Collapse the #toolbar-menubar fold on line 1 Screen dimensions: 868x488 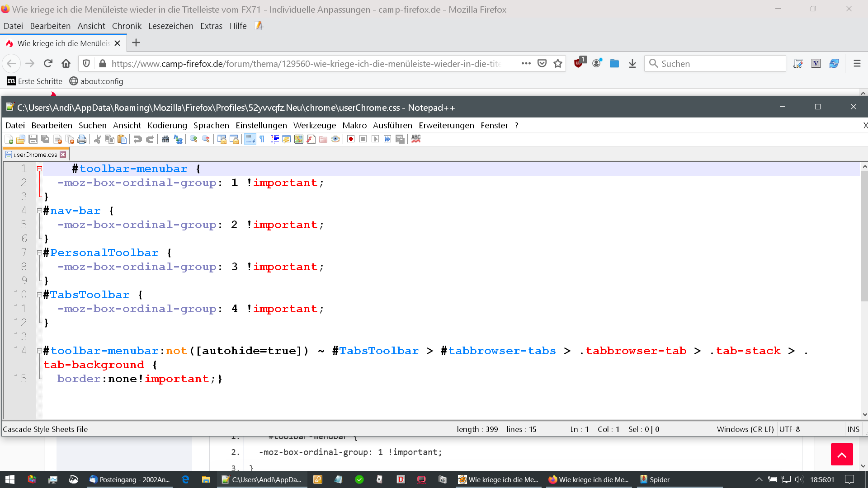click(39, 169)
